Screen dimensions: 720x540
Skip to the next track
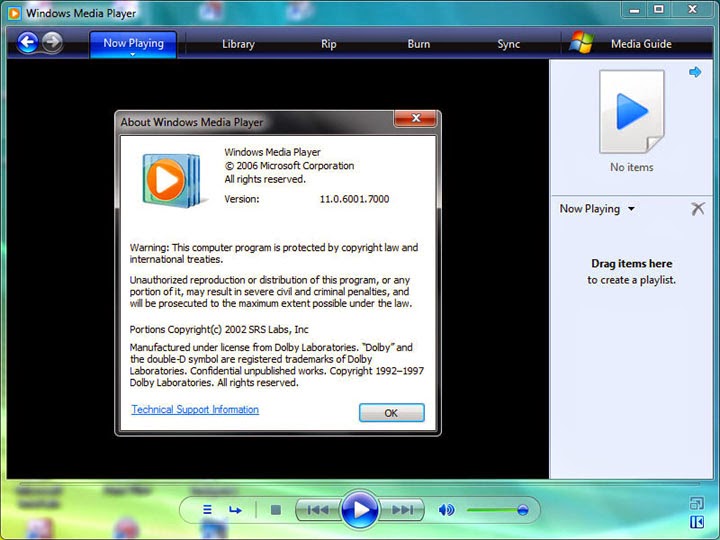tap(402, 510)
